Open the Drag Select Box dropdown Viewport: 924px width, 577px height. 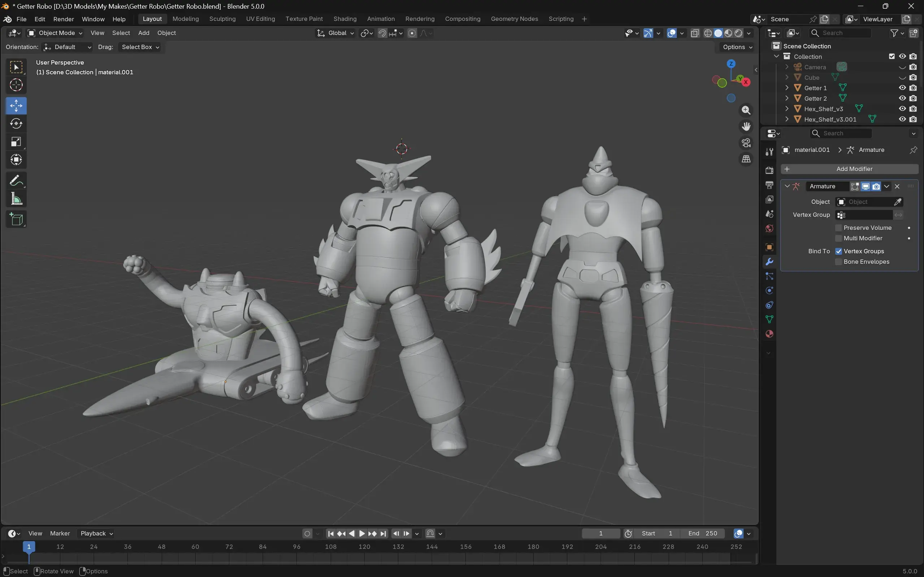point(140,47)
